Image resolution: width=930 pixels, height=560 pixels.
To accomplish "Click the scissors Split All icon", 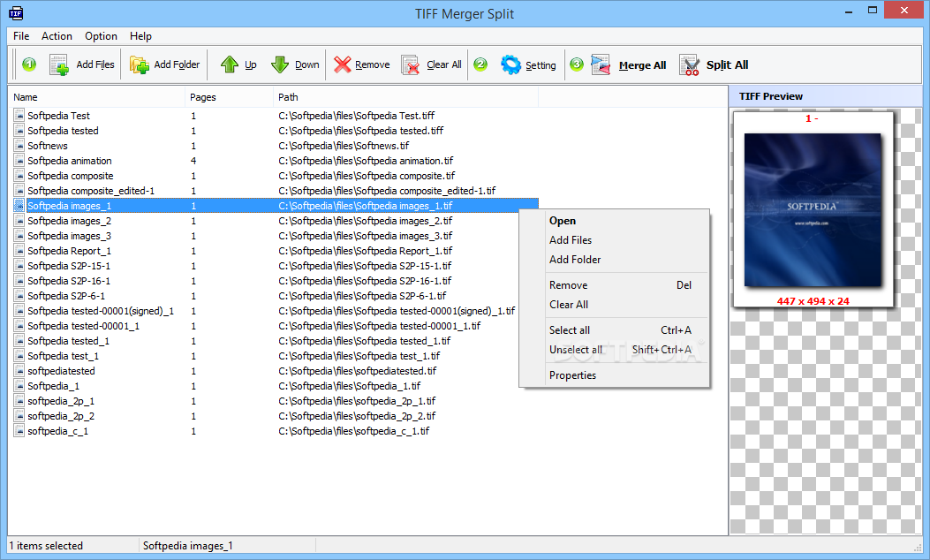I will pyautogui.click(x=689, y=64).
